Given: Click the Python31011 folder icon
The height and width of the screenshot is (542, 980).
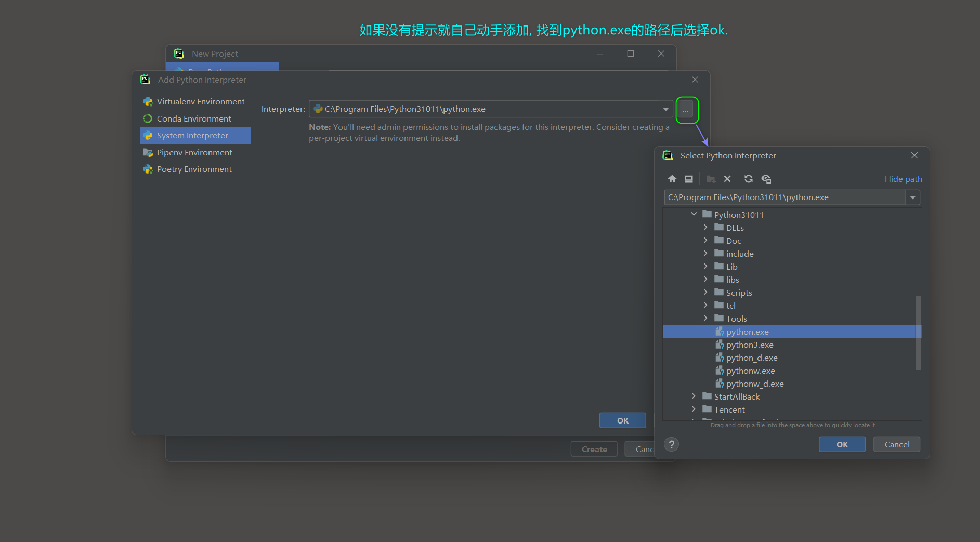Looking at the screenshot, I should (x=707, y=214).
